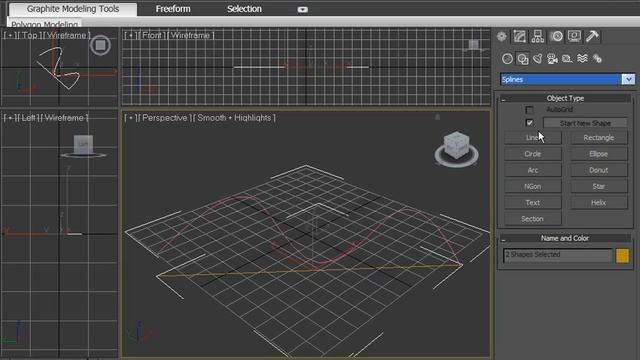Click the Ellipse spline button
The height and width of the screenshot is (360, 640).
click(x=598, y=154)
